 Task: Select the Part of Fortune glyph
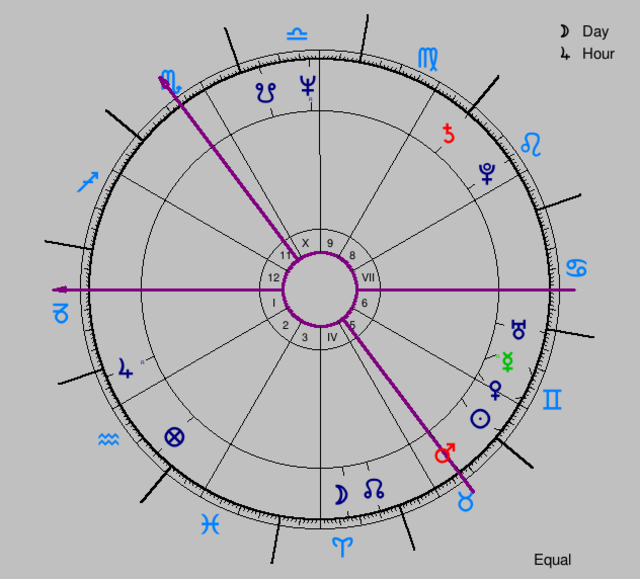(x=174, y=437)
